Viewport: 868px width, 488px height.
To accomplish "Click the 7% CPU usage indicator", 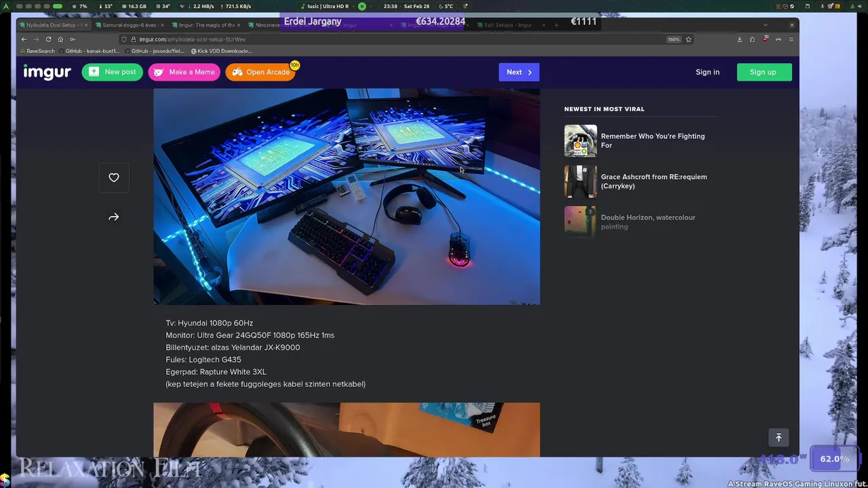I will click(80, 6).
